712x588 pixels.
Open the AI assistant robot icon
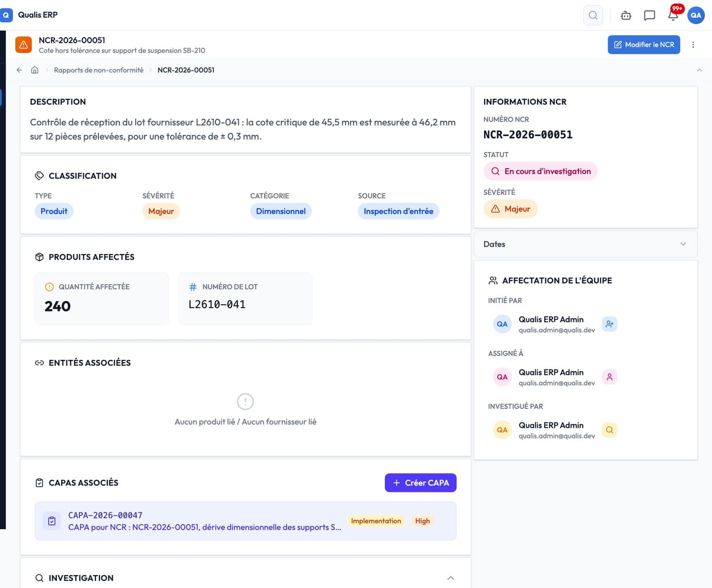click(x=626, y=15)
